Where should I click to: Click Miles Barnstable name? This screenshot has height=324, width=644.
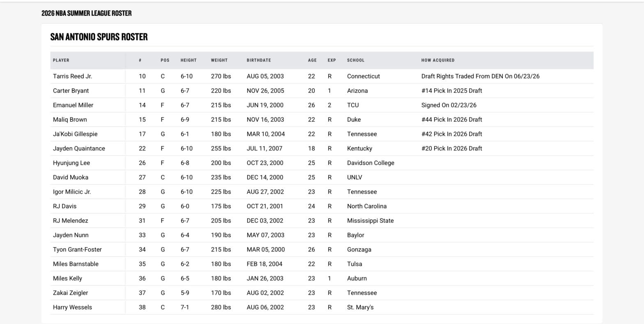76,264
